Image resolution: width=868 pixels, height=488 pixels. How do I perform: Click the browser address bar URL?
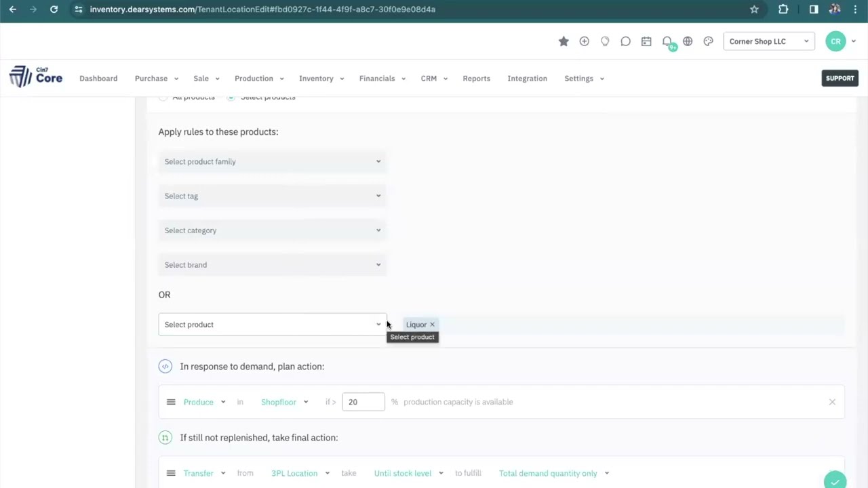pos(262,9)
